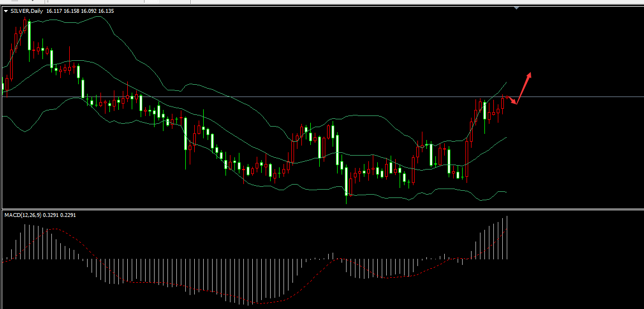Click the lowest green candle wick near bottom band
644x309 pixels.
click(347, 199)
